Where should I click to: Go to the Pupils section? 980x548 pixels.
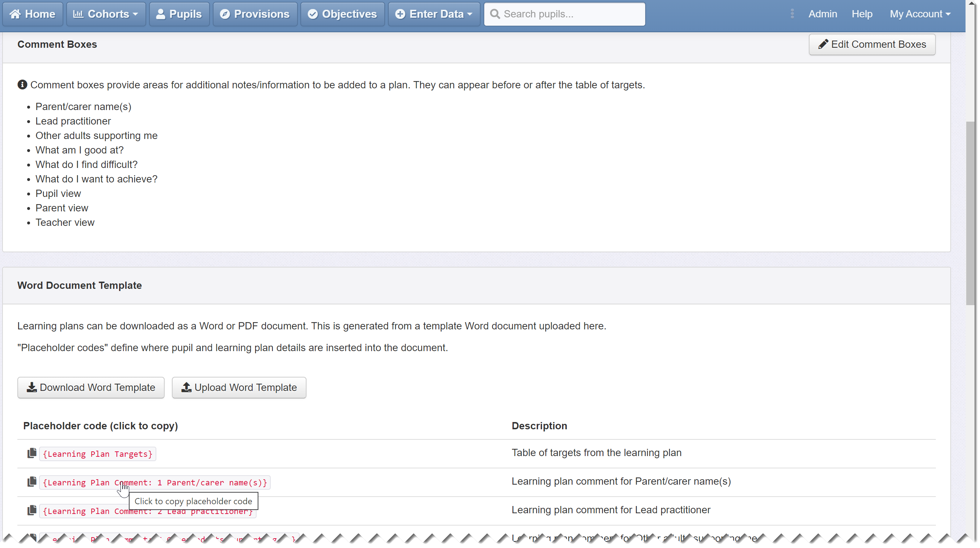coord(179,14)
